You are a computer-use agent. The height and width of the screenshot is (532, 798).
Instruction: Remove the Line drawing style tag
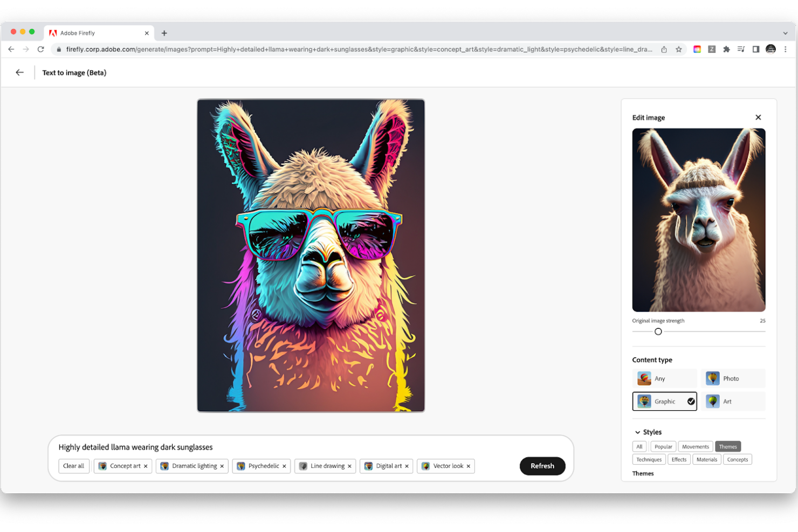click(349, 466)
